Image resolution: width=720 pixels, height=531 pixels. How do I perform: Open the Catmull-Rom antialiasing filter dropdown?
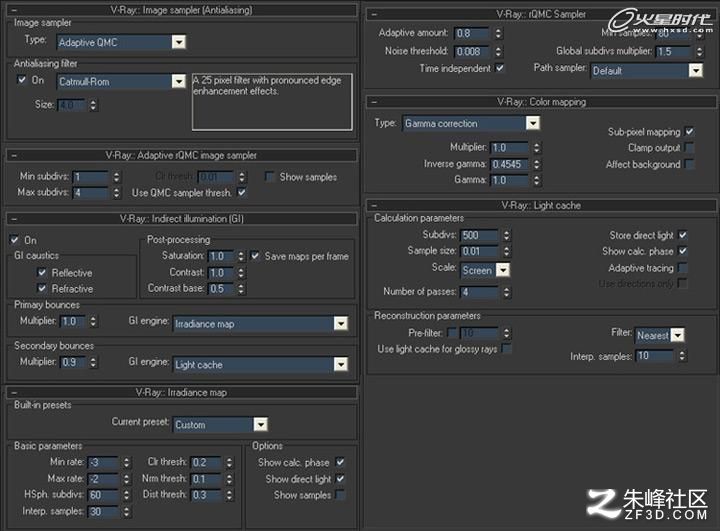coord(121,82)
